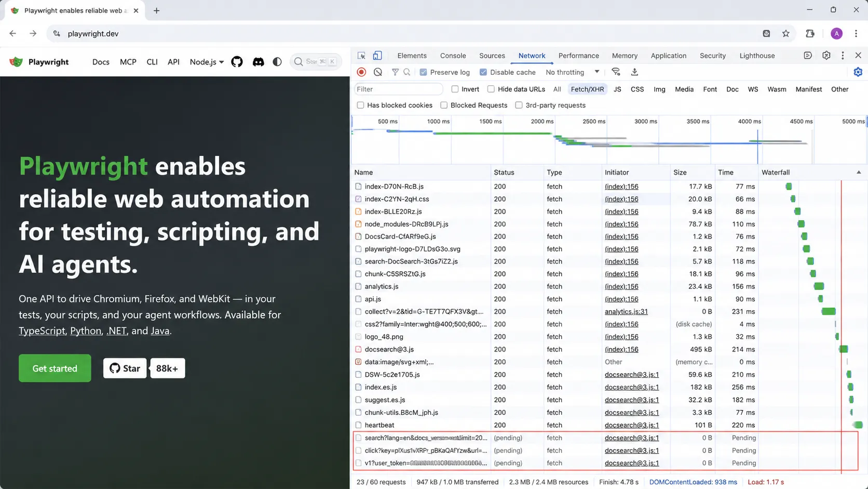Switch the site dark/light theme icon
Viewport: 868px width, 489px height.
(x=277, y=62)
